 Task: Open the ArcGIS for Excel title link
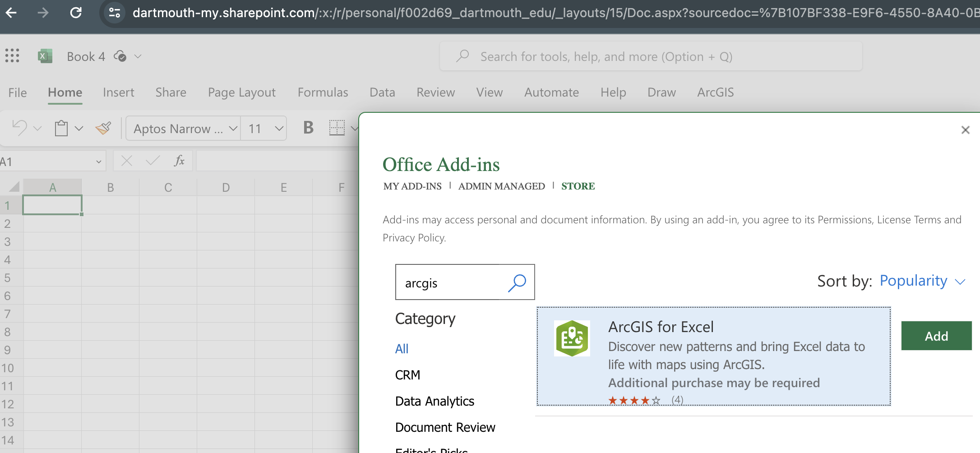(661, 327)
